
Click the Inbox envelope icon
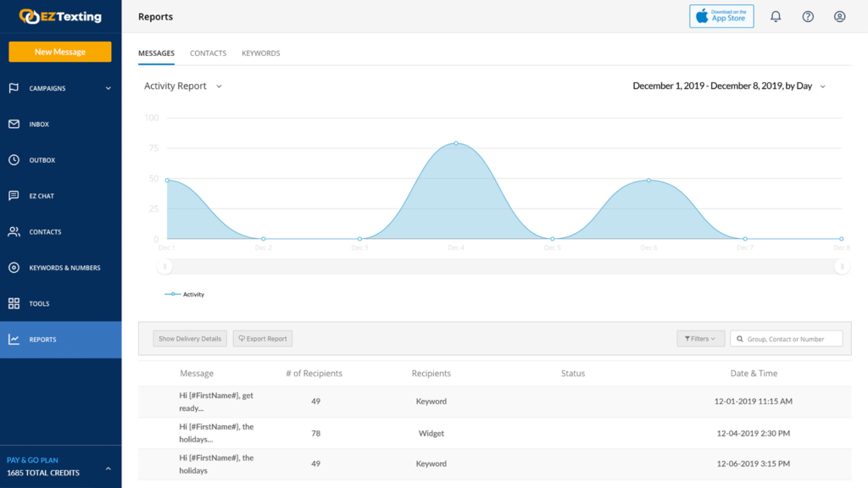point(14,124)
